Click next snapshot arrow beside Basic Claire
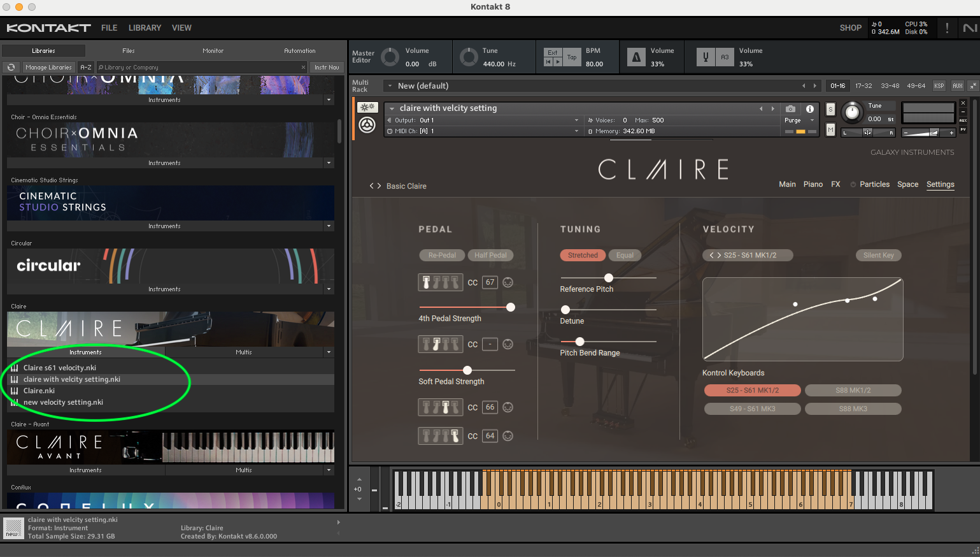The image size is (980, 557). coord(379,186)
